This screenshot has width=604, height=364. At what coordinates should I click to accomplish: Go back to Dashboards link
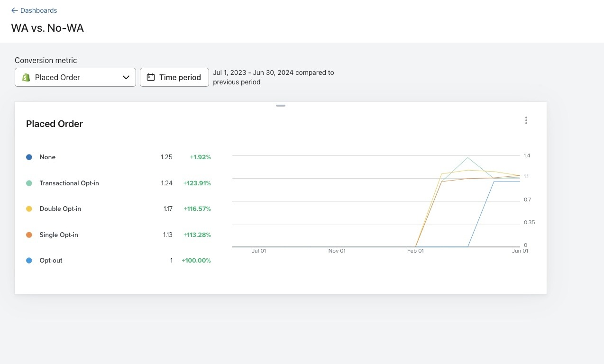[x=38, y=10]
